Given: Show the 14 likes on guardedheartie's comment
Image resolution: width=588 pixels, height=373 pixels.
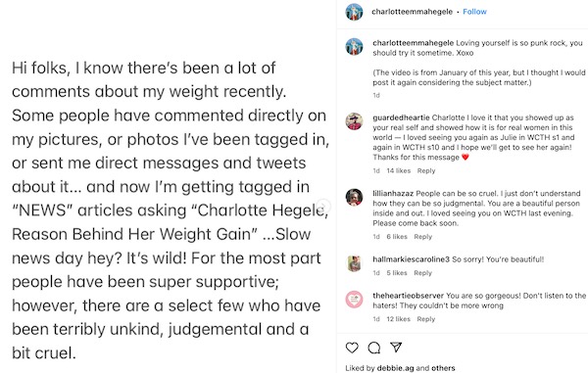Looking at the screenshot, I should [399, 170].
